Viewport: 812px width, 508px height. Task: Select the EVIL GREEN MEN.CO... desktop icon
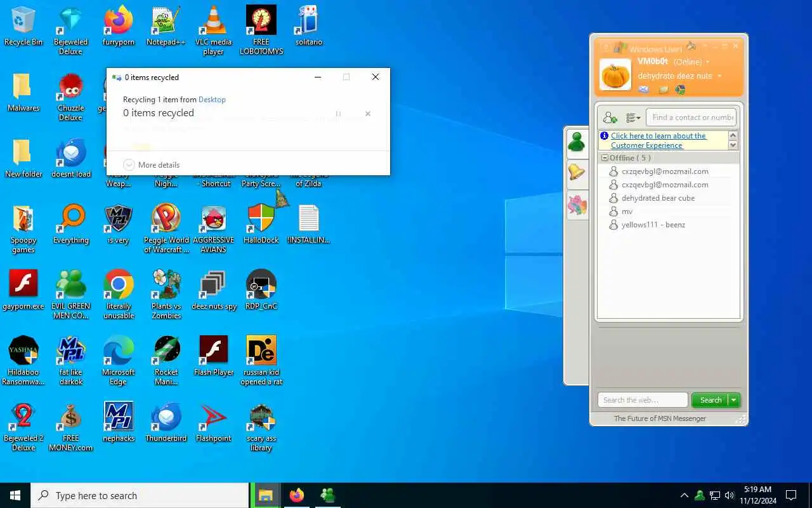pyautogui.click(x=71, y=295)
